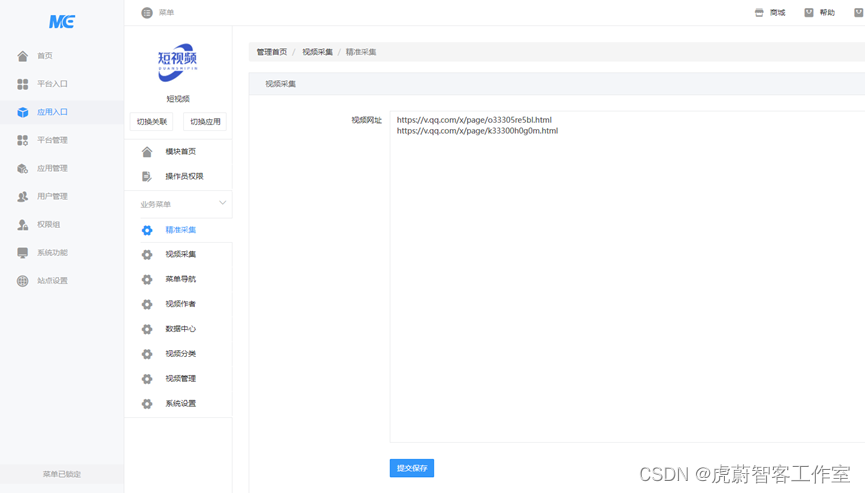Image resolution: width=865 pixels, height=493 pixels.
Task: Click the gear icon beside 精准采集
Action: 147,230
